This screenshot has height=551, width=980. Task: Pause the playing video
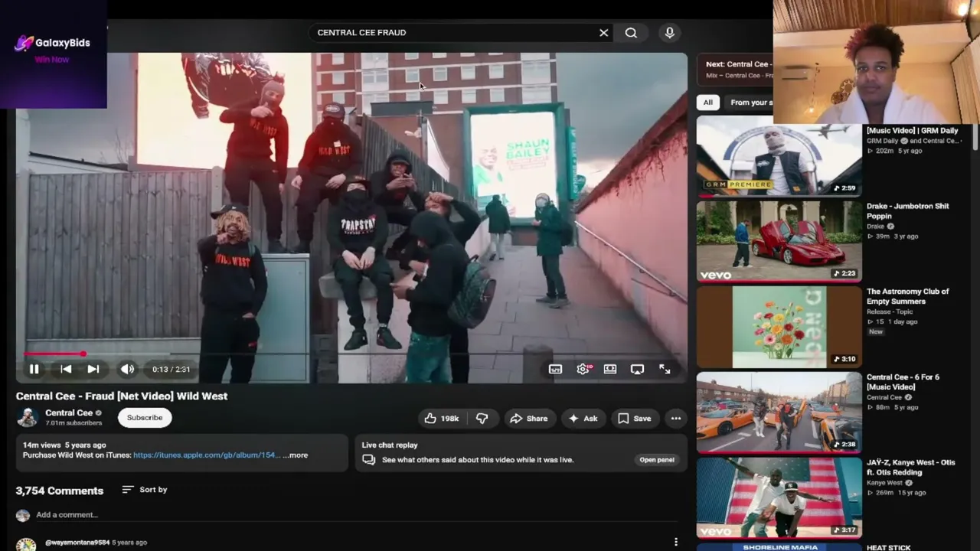click(x=34, y=369)
